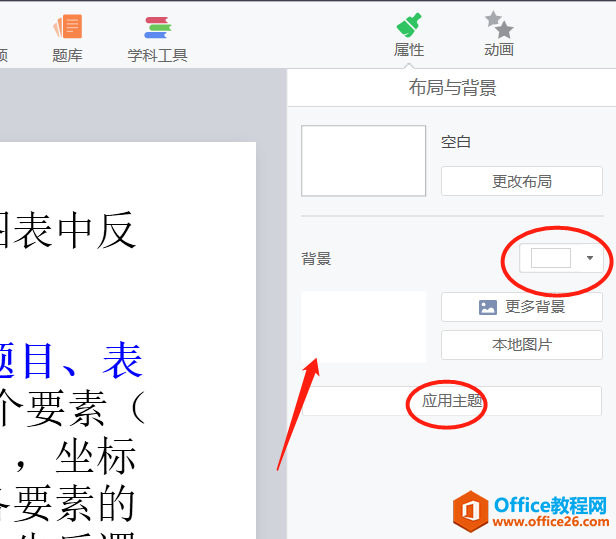Open the 题库 question bank tool
Image resolution: width=616 pixels, height=539 pixels.
(67, 38)
